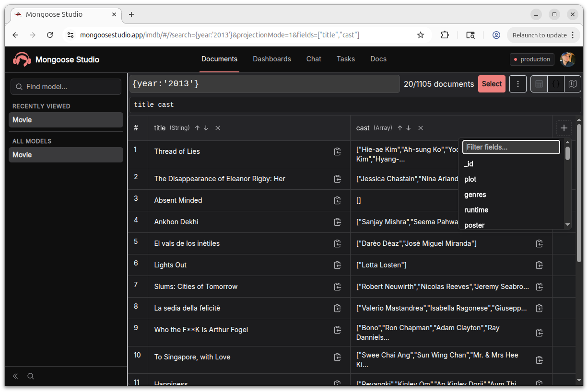Screen dimensions: 588x392
Task: Sort cast column descending arrow
Action: pyautogui.click(x=409, y=128)
